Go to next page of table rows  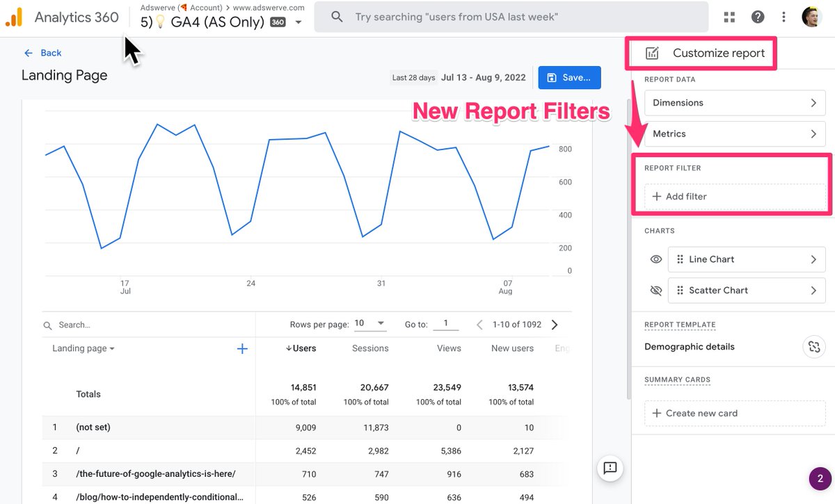tap(555, 325)
